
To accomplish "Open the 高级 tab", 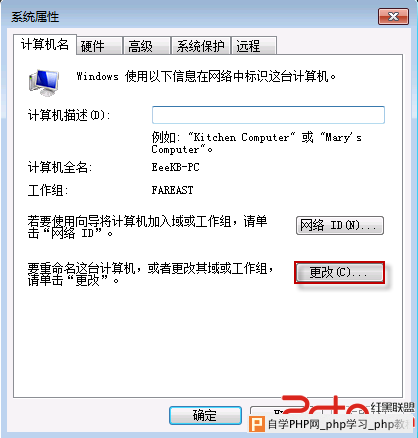I will coord(146,46).
